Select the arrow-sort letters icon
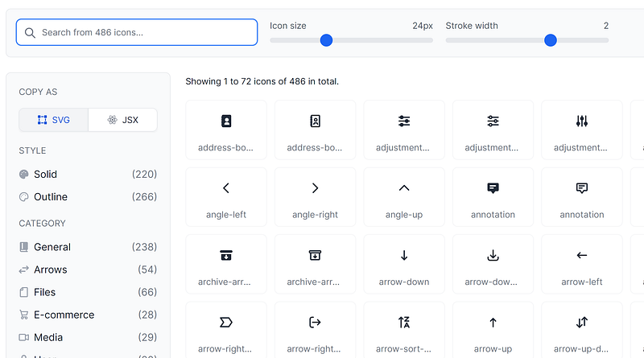 click(404, 323)
